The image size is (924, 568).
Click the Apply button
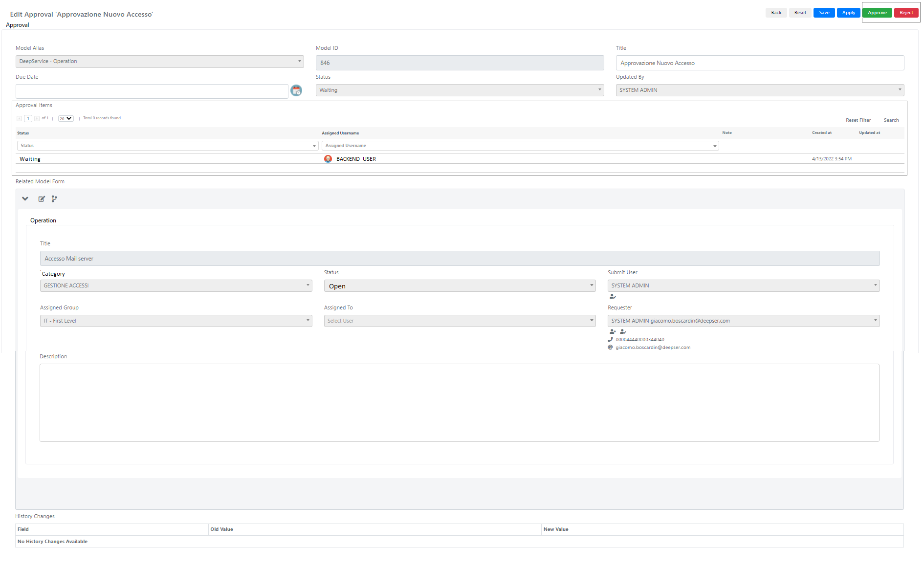tap(849, 13)
